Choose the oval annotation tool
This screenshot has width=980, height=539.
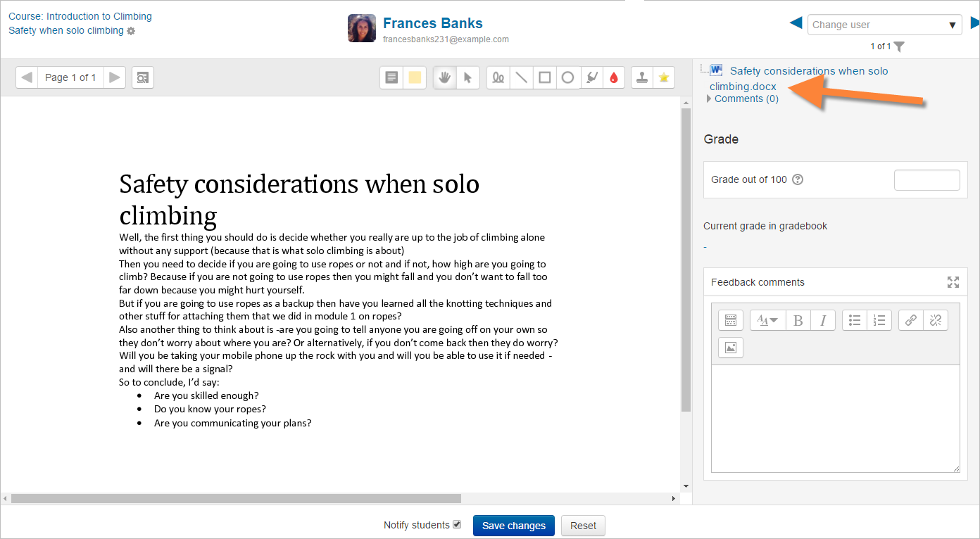(x=567, y=77)
